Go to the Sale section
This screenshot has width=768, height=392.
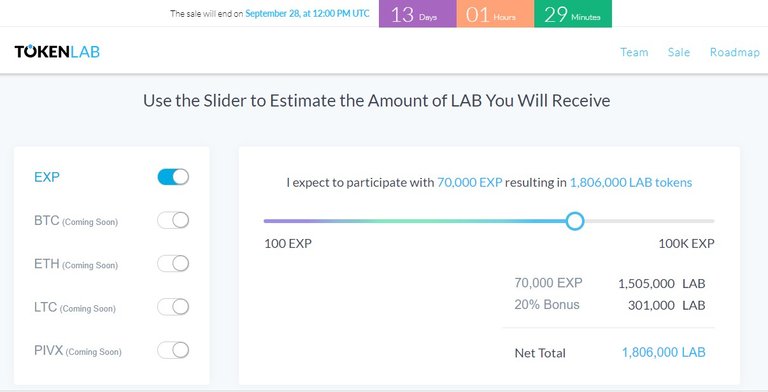pos(679,52)
